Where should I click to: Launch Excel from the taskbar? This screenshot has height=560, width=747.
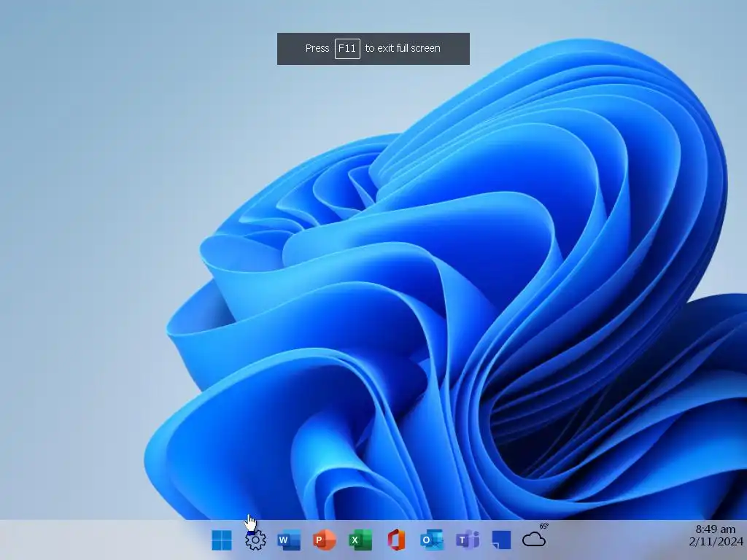pyautogui.click(x=360, y=540)
